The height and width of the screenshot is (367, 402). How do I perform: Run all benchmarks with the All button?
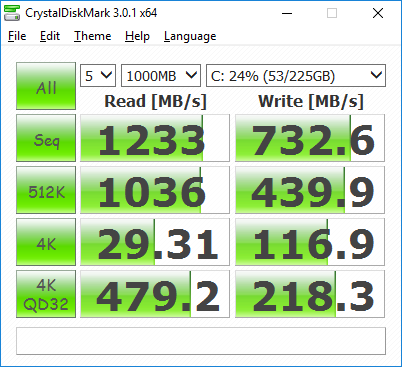coord(46,86)
